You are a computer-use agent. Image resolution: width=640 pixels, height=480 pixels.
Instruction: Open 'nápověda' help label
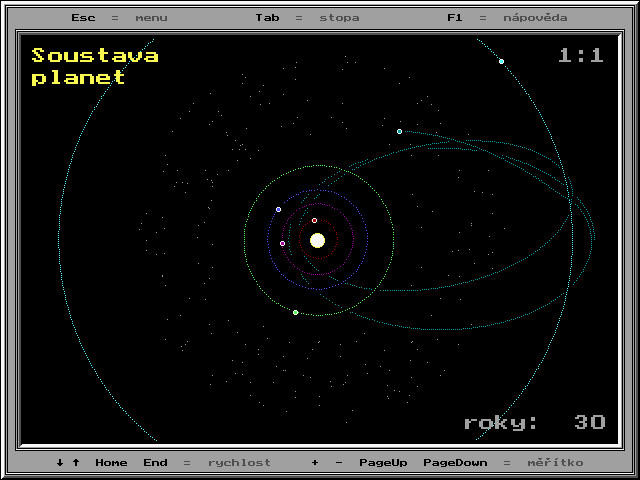535,18
